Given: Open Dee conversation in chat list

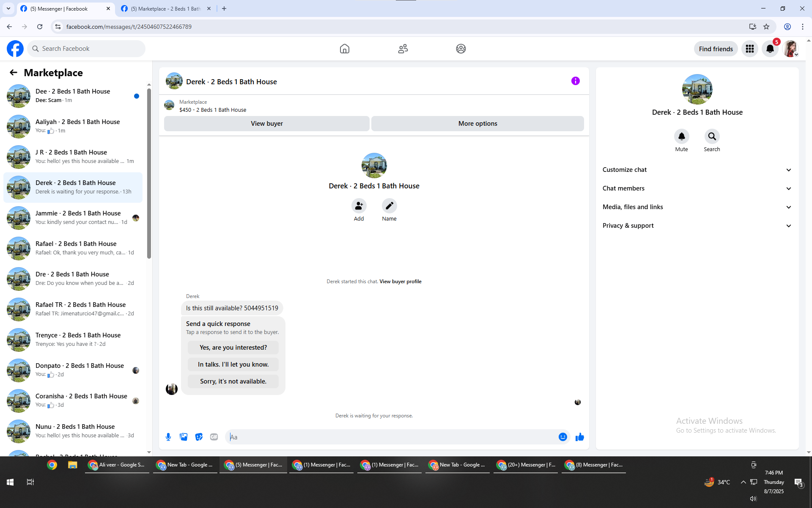Looking at the screenshot, I should tap(73, 96).
